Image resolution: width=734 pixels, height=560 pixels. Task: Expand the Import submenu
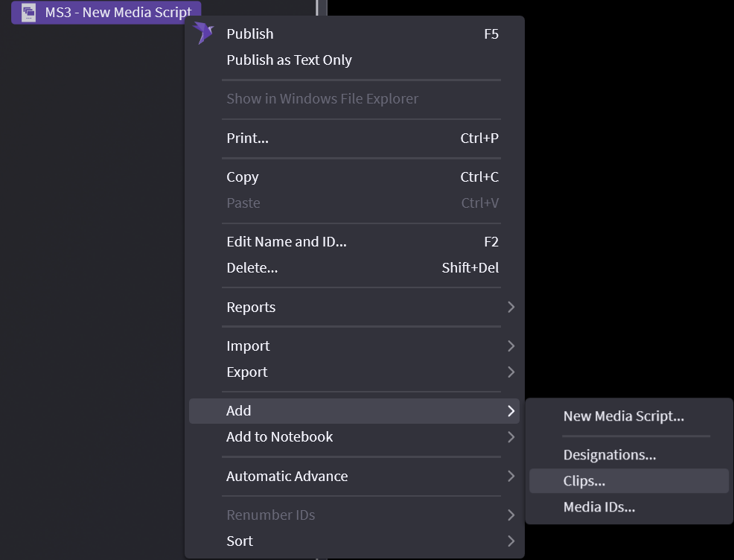point(248,346)
